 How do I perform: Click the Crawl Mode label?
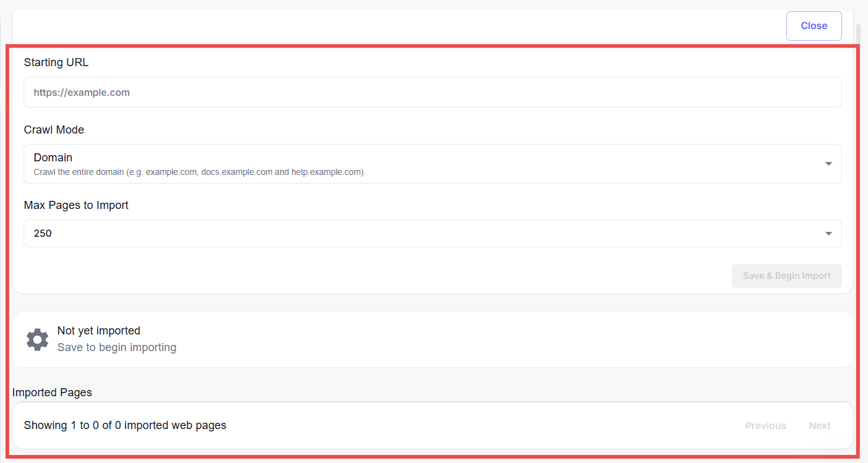coord(54,130)
